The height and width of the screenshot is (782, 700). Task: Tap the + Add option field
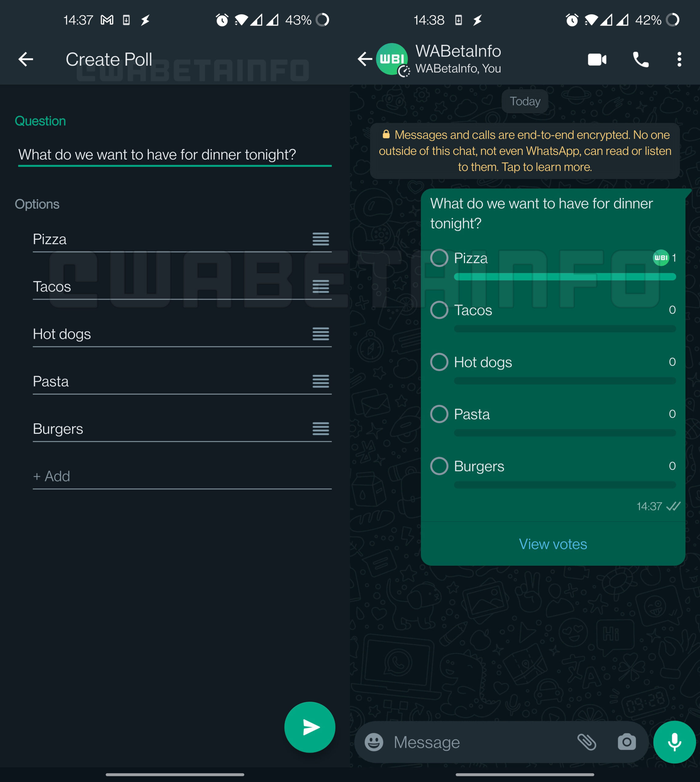pyautogui.click(x=182, y=477)
